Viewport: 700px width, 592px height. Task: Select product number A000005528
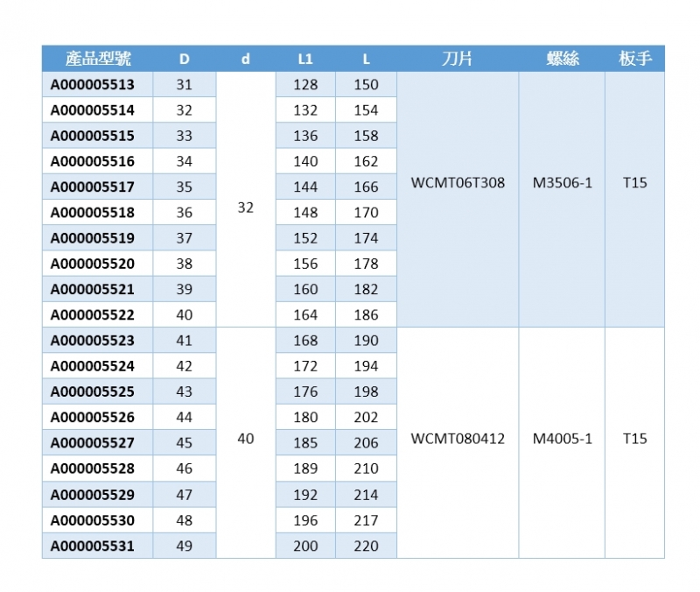93,469
